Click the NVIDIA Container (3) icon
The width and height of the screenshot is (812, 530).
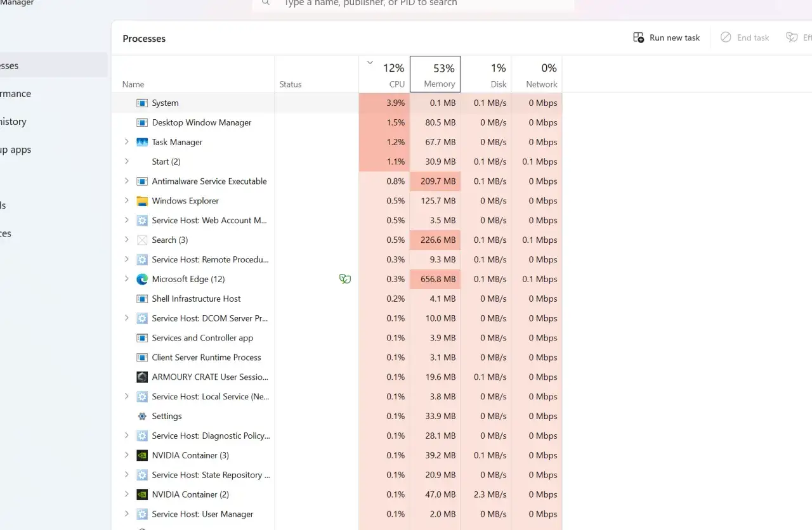pyautogui.click(x=142, y=455)
